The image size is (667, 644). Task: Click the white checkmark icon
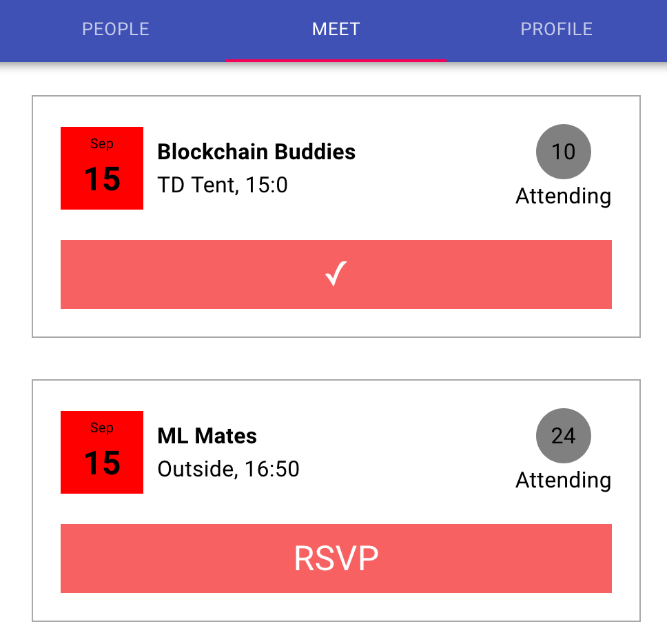pyautogui.click(x=336, y=274)
